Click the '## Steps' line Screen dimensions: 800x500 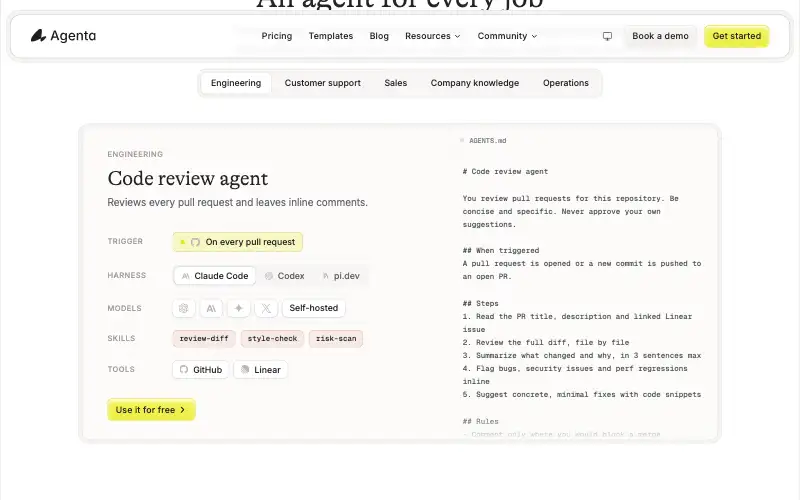(480, 304)
